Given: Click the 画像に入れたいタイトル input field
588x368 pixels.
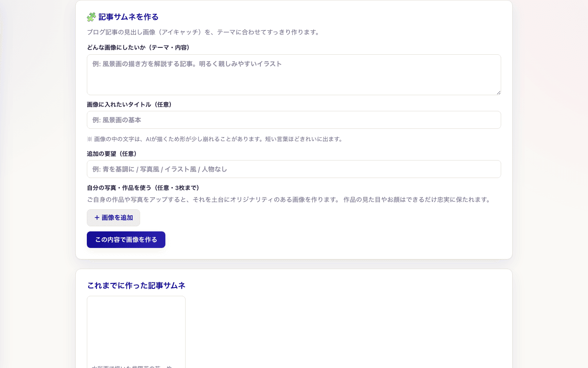Looking at the screenshot, I should coord(294,120).
